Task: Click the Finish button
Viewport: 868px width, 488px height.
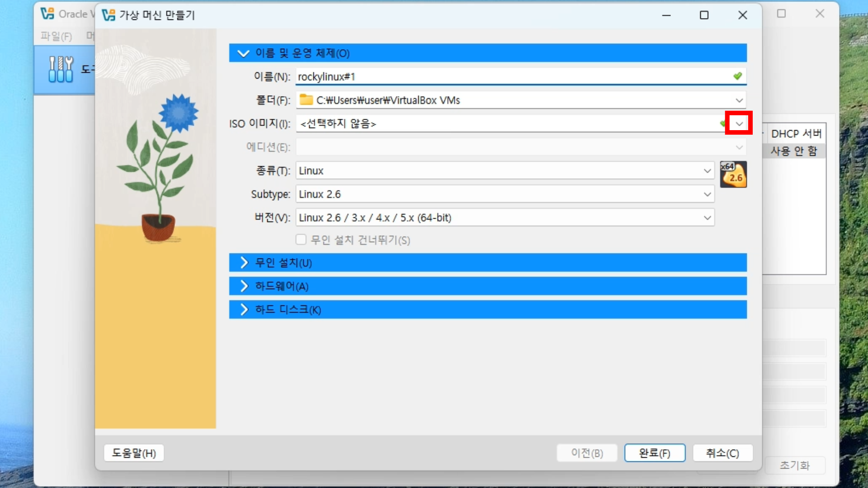Action: pyautogui.click(x=654, y=453)
